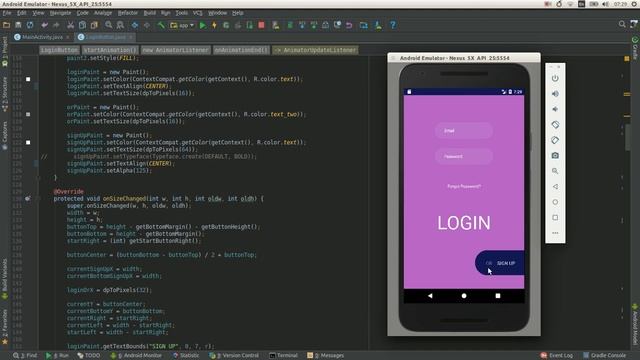The image size is (640, 360).
Task: Click the Synchronize toolbar icon
Action: pyautogui.click(x=30, y=25)
